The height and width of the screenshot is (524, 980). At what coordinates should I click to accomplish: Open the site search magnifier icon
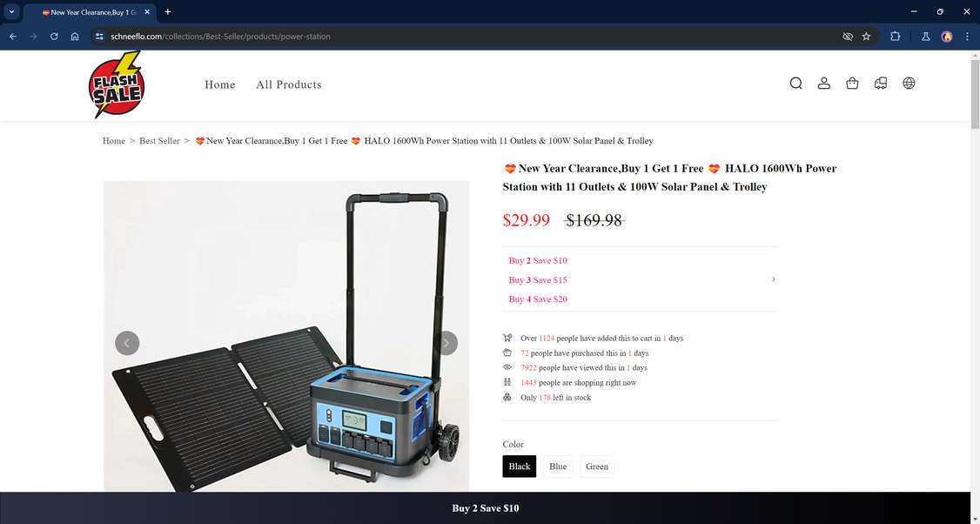point(795,84)
